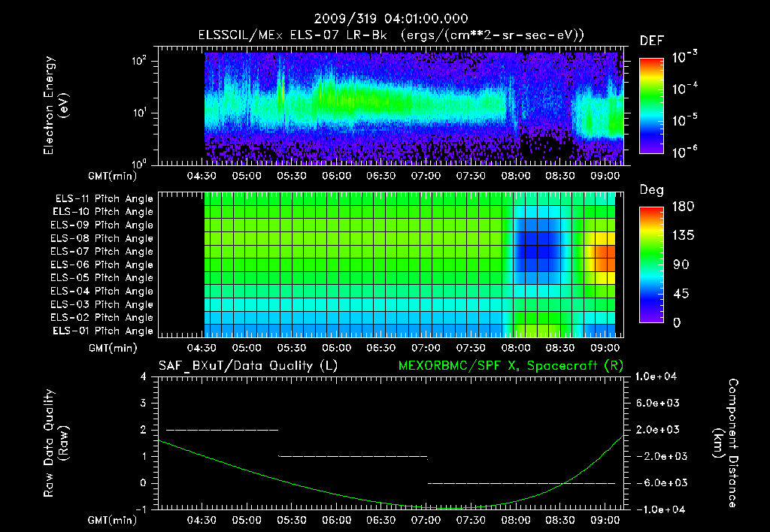Select the Component Distance (km) axis label
The height and width of the screenshot is (532, 770).
click(x=726, y=443)
